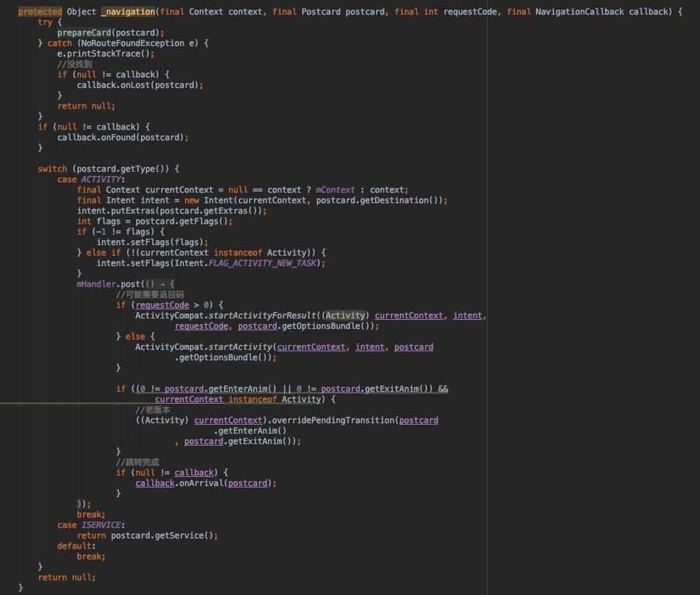Place cursor on prepareCard(postcard); line

click(110, 33)
